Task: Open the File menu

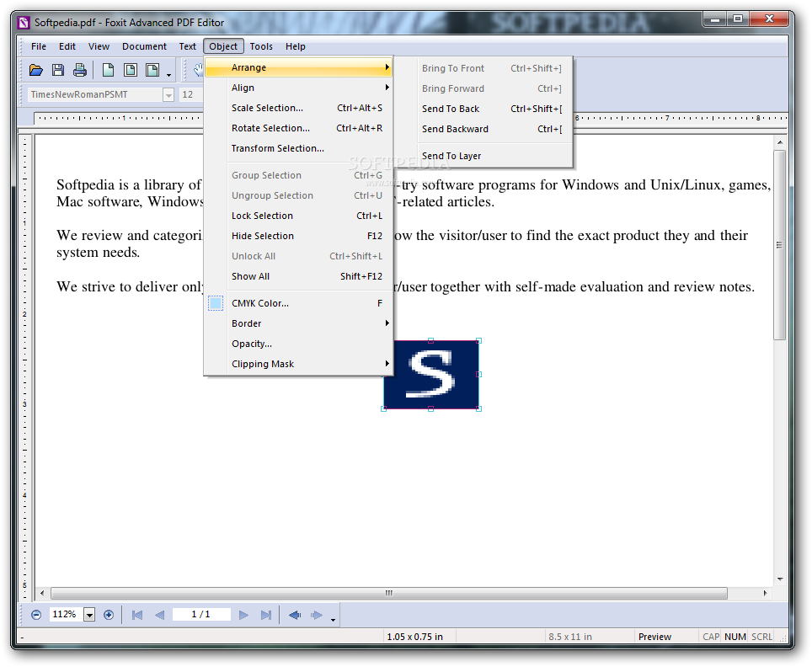Action: click(38, 46)
